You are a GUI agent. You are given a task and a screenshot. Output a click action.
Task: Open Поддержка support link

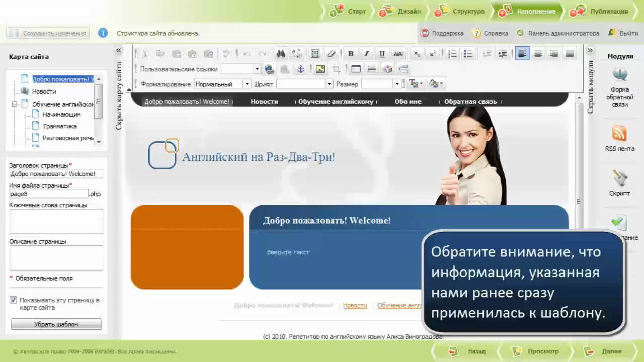tap(442, 33)
